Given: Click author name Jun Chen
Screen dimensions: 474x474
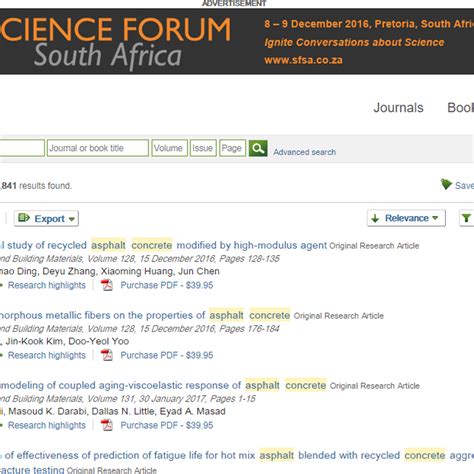Looking at the screenshot, I should (x=199, y=271).
